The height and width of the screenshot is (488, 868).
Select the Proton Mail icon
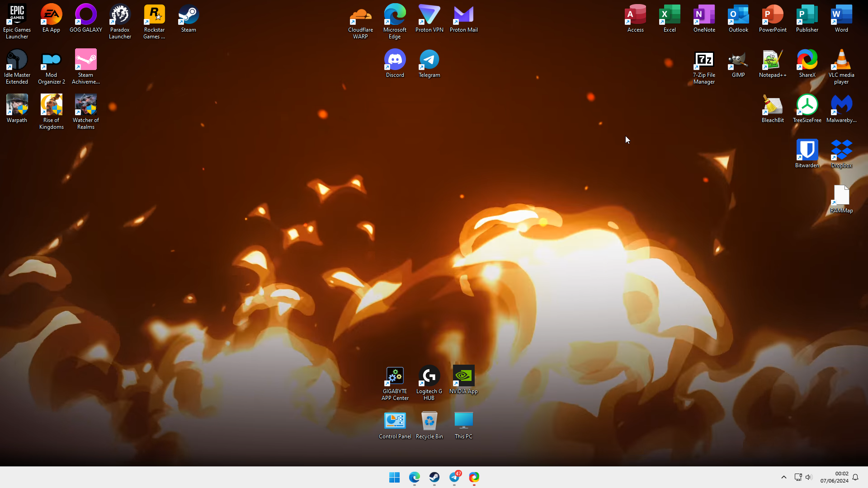tap(464, 18)
